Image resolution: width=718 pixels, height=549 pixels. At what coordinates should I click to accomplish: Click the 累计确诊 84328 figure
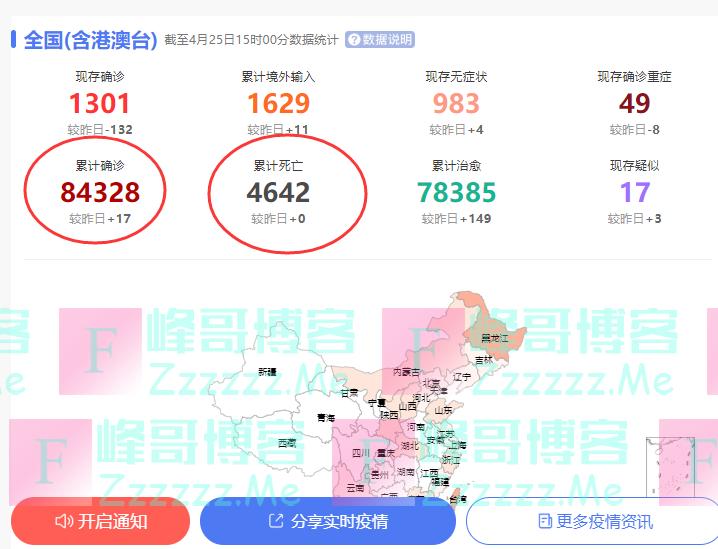coord(100,192)
